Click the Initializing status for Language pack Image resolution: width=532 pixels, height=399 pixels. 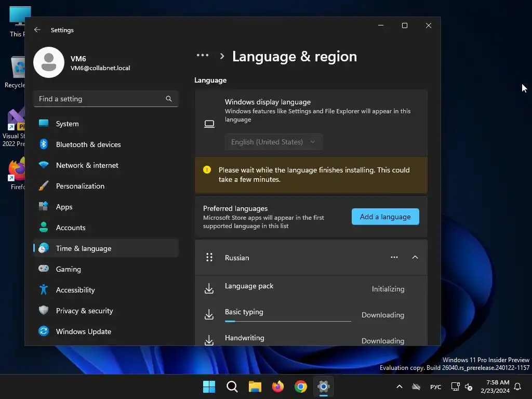pyautogui.click(x=388, y=289)
